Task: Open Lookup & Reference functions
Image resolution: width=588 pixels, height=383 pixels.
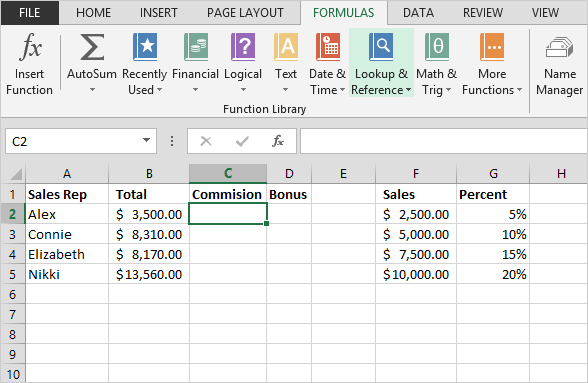Action: pos(381,64)
